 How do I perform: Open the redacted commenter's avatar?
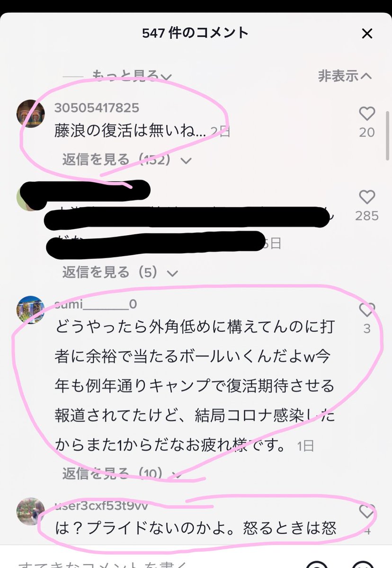[28, 198]
